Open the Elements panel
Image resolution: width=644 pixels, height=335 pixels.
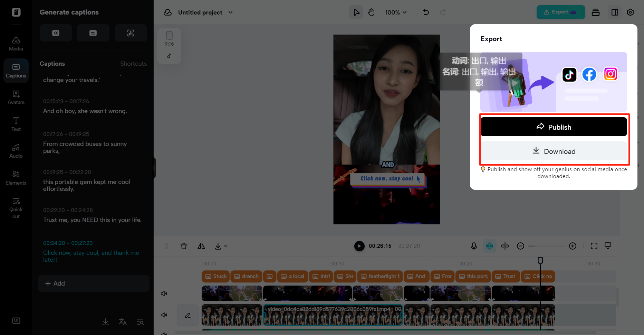tap(16, 177)
